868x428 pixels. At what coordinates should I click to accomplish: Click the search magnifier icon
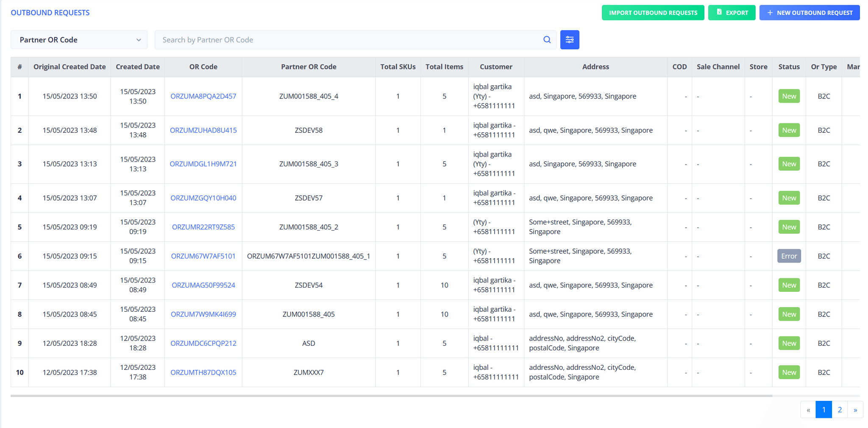(x=547, y=39)
